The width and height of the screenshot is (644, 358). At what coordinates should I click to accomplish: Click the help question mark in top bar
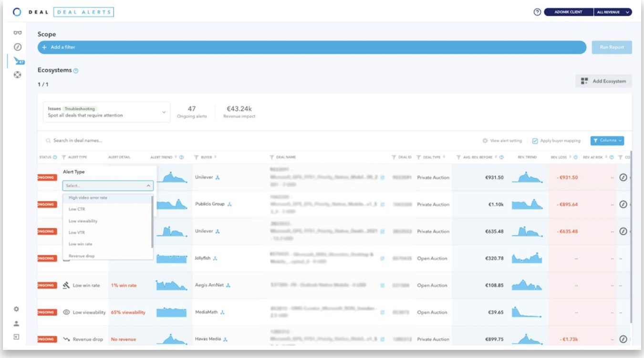537,12
